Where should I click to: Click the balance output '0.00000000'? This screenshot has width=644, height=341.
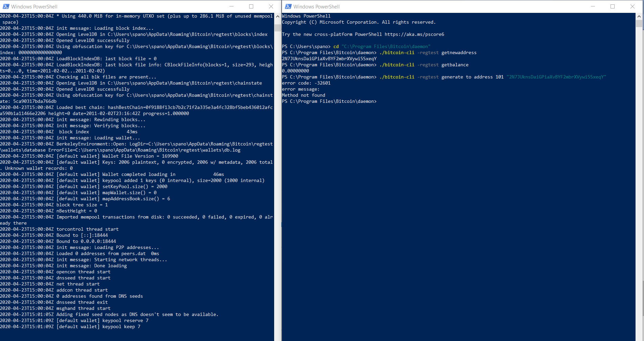coord(295,71)
